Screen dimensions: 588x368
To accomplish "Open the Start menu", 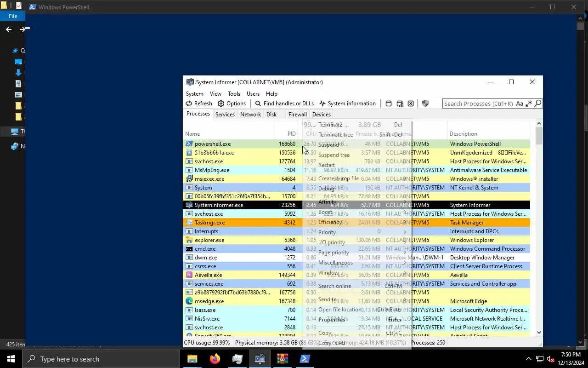I will 11,359.
